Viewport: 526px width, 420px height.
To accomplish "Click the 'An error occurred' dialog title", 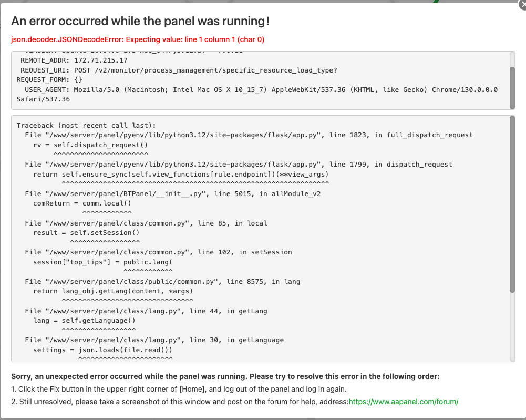I will click(140, 22).
